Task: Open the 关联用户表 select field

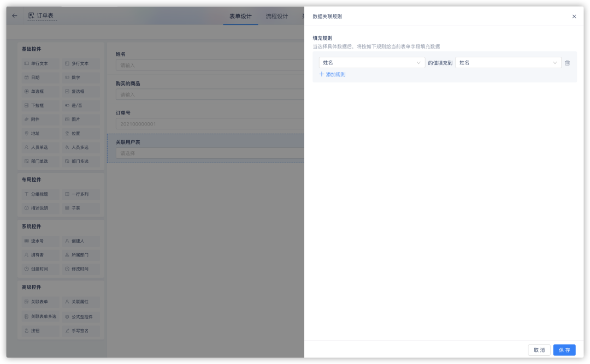Action: [210, 153]
